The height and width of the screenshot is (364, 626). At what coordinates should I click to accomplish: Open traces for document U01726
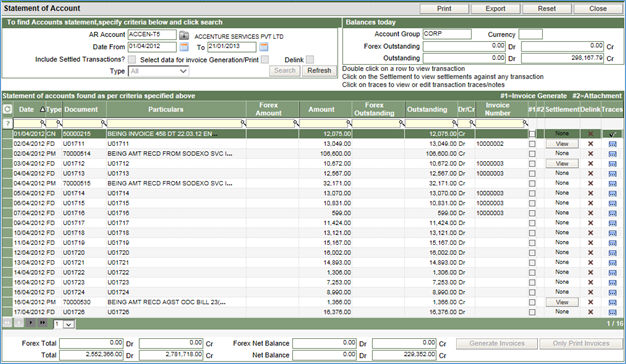tap(612, 312)
